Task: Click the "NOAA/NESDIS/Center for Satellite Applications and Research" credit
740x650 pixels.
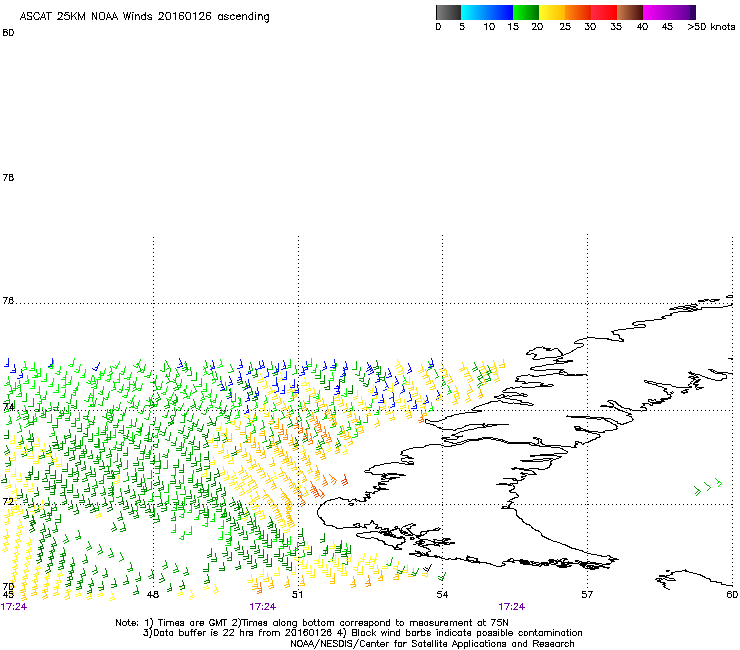Action: point(432,644)
